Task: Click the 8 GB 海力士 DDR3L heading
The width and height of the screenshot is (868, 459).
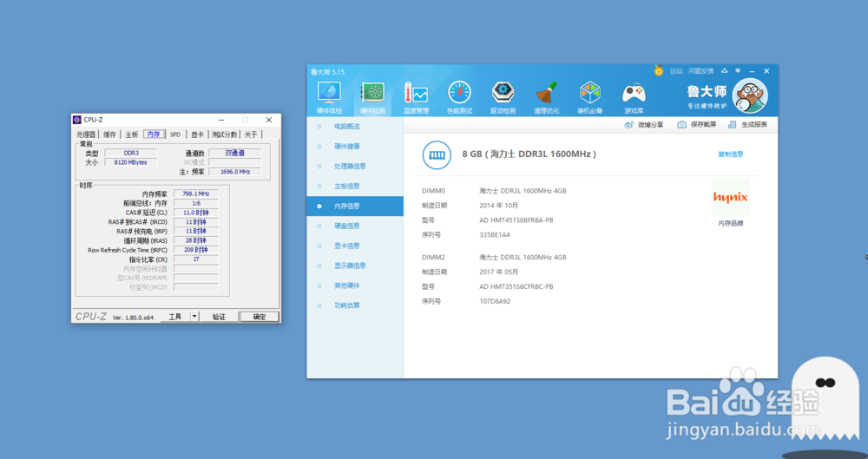Action: [x=529, y=154]
